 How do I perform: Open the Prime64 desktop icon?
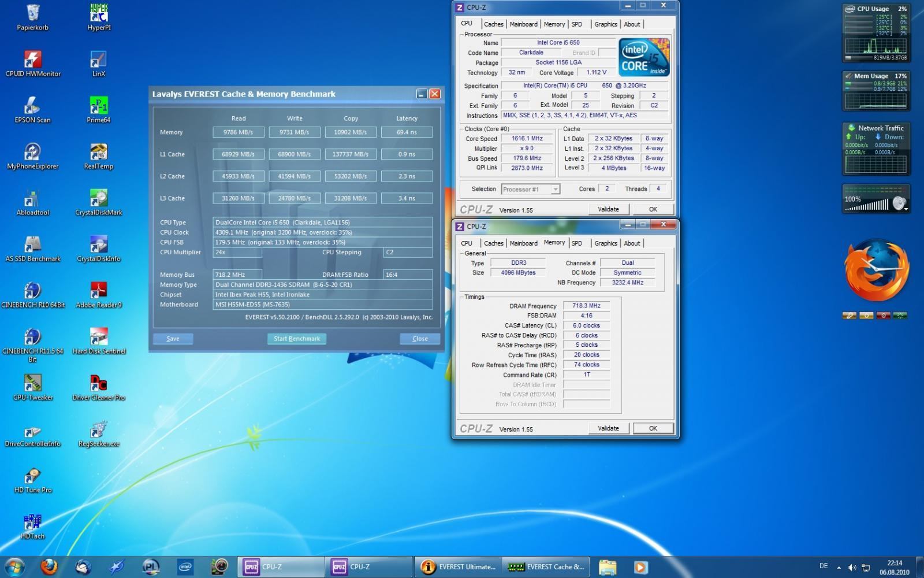point(99,110)
